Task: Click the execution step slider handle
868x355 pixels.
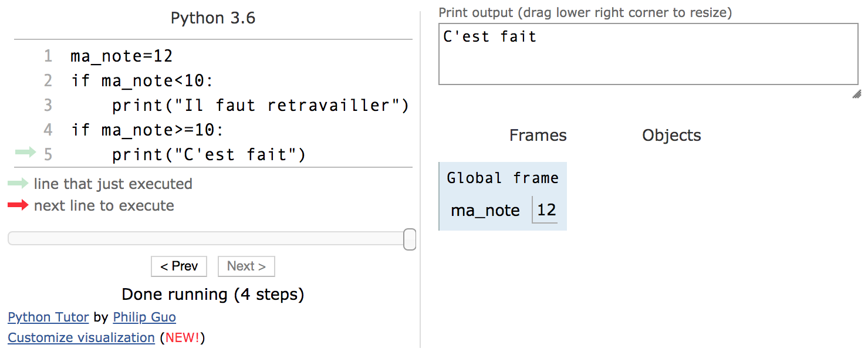Action: coord(410,239)
